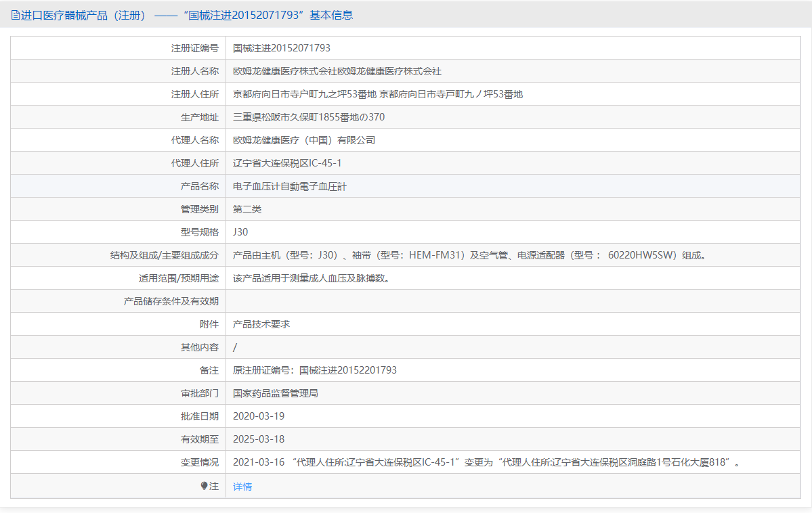Click the product name 电子血压计 cell
This screenshot has width=812, height=513.
(x=289, y=186)
